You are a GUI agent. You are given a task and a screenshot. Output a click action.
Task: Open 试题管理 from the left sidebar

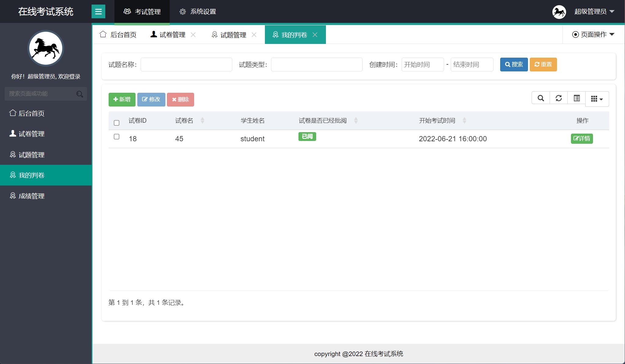[31, 154]
